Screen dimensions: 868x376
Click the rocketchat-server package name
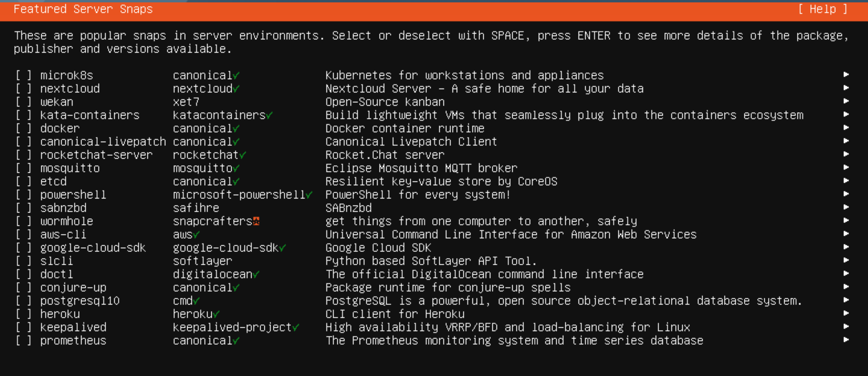[96, 155]
